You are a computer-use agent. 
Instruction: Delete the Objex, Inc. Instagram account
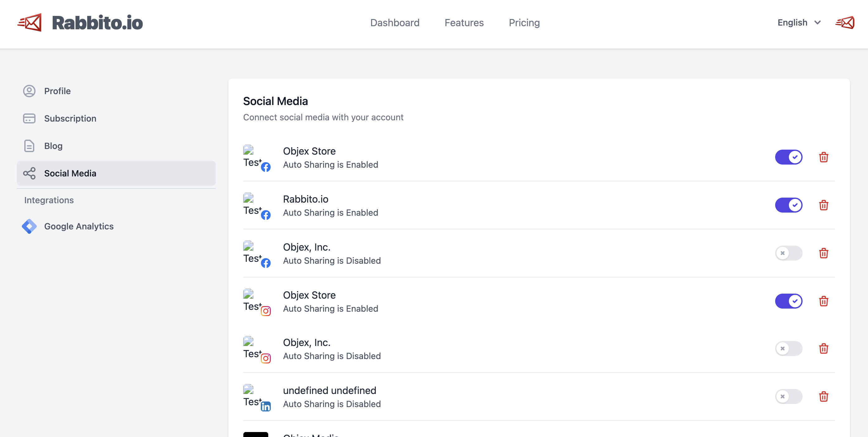click(823, 348)
